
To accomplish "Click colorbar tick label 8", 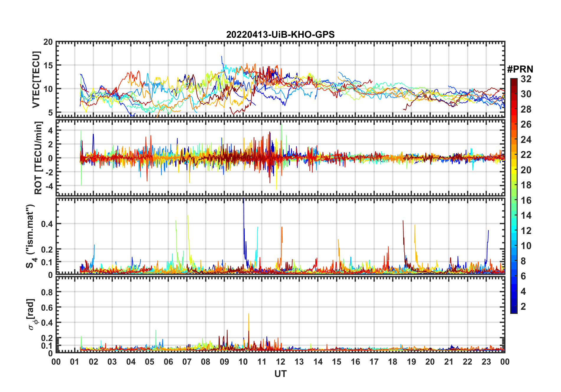I will (523, 261).
